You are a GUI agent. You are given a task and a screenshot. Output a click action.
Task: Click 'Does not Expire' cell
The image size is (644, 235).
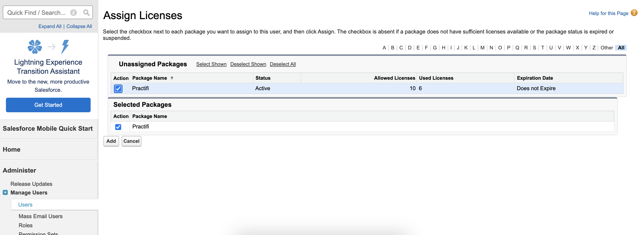coord(536,88)
